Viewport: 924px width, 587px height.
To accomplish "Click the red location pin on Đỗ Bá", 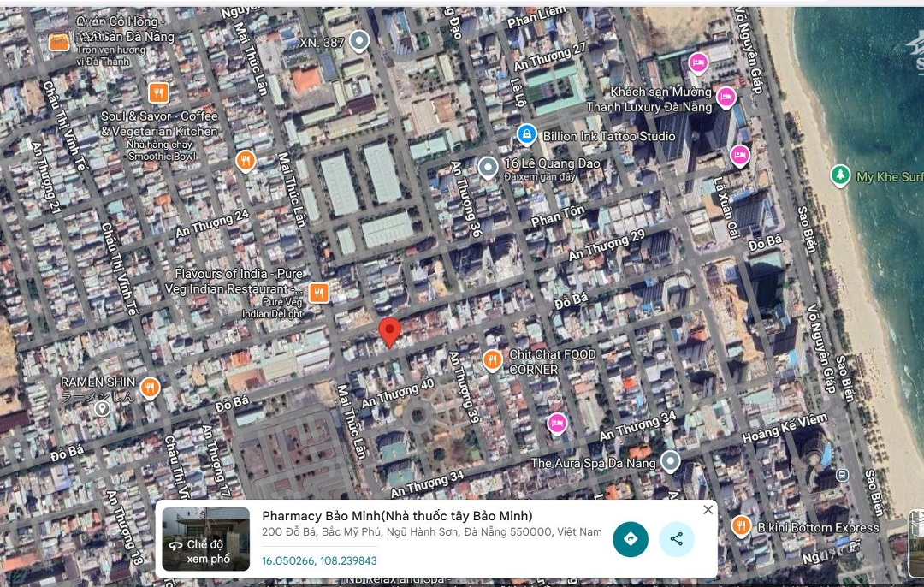I will point(389,331).
